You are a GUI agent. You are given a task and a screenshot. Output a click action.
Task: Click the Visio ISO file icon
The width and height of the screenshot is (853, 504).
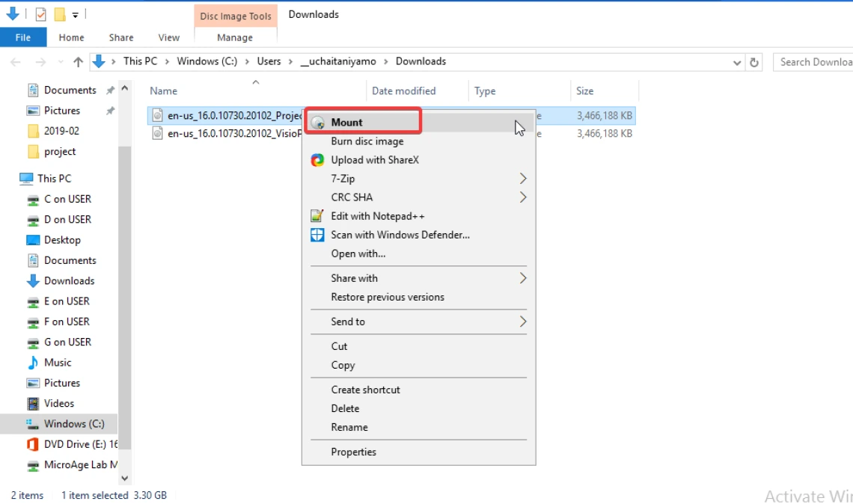(157, 133)
